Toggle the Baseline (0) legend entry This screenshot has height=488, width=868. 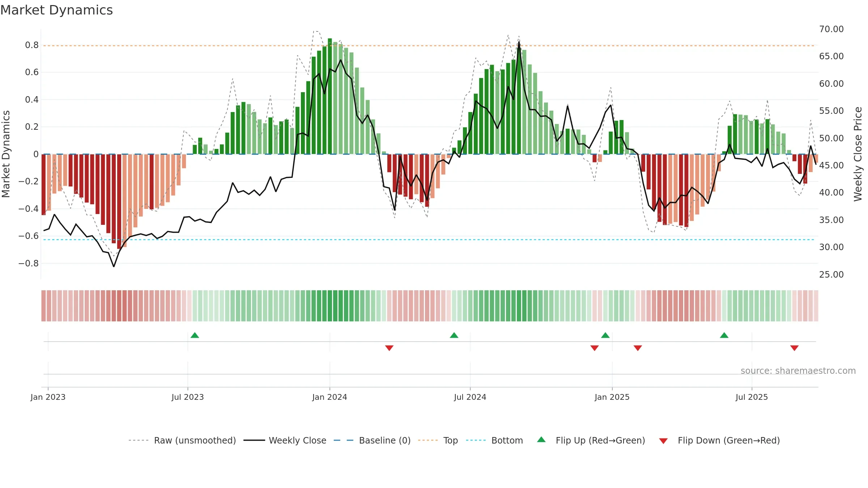(x=372, y=440)
